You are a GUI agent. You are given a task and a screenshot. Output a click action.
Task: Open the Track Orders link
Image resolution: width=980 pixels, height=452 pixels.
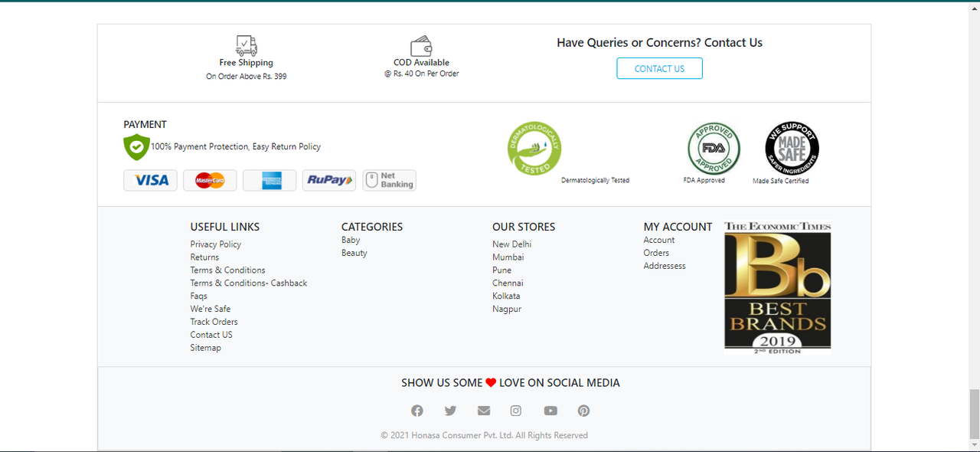(214, 322)
